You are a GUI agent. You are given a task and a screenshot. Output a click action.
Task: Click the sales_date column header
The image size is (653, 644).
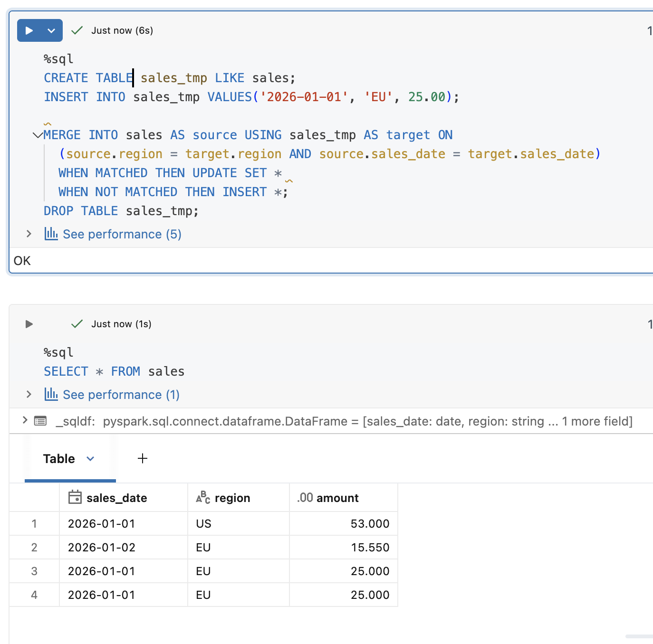point(116,498)
